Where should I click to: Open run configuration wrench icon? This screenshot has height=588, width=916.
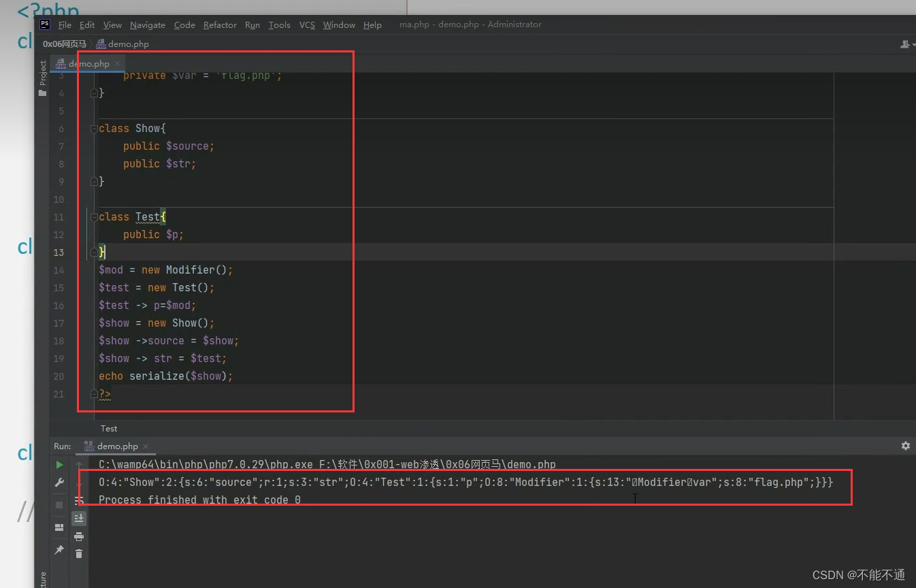pyautogui.click(x=59, y=483)
